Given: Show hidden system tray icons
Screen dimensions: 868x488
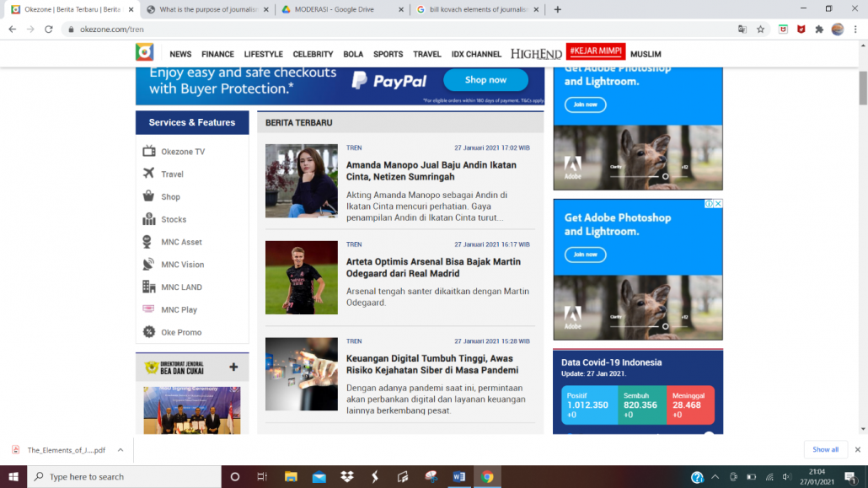Looking at the screenshot, I should coord(715,476).
